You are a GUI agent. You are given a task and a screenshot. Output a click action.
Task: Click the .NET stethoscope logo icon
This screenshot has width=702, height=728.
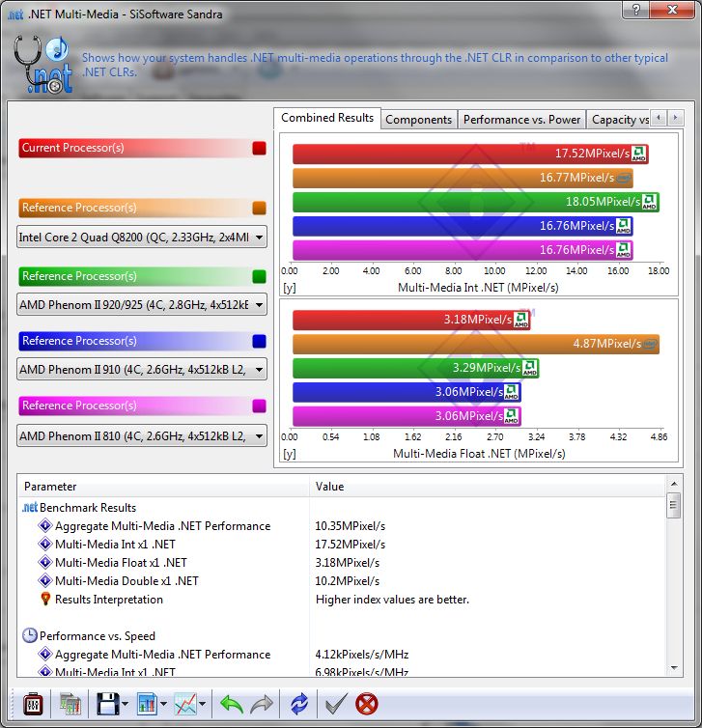click(x=42, y=64)
